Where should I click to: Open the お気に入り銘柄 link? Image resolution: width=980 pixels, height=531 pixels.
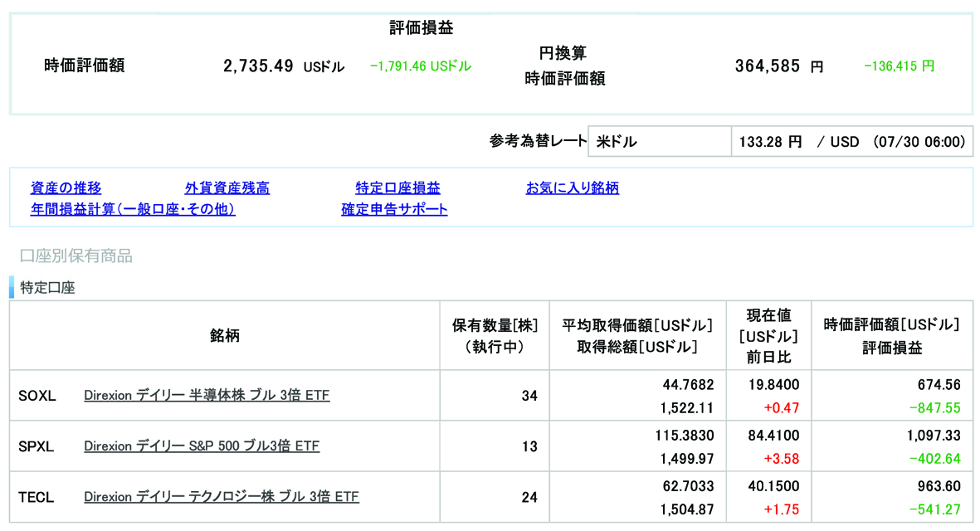point(573,188)
